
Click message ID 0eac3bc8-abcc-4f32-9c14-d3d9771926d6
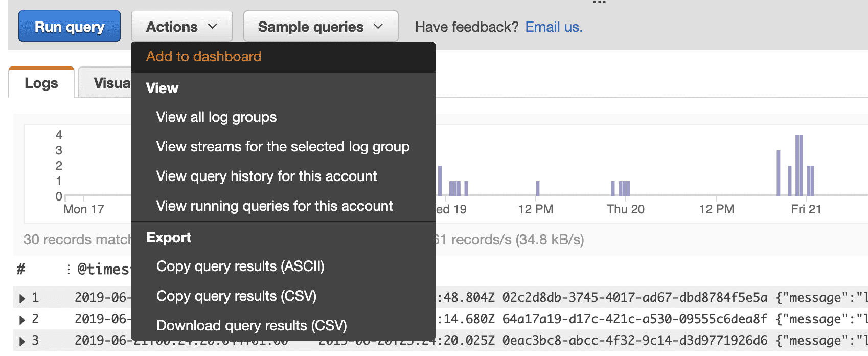click(x=635, y=341)
